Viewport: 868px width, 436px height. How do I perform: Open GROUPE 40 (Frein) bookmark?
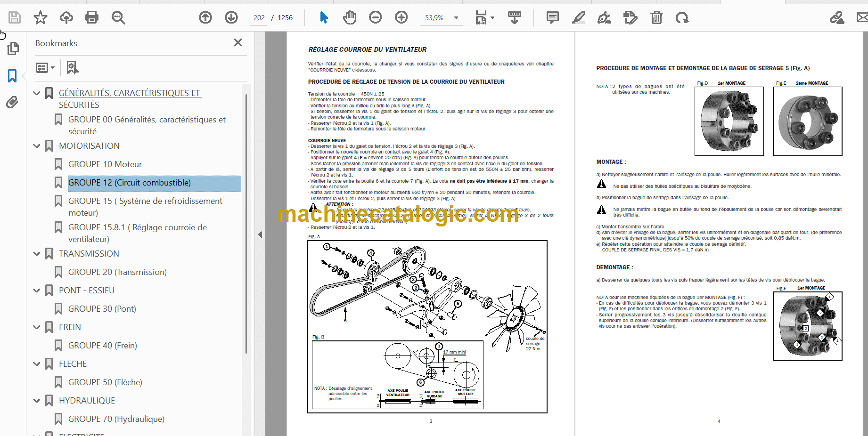103,346
